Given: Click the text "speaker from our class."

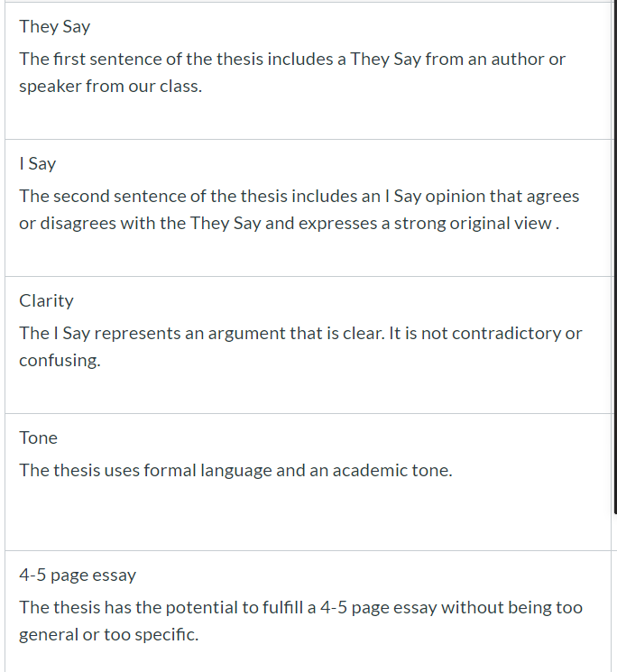Looking at the screenshot, I should 111,87.
